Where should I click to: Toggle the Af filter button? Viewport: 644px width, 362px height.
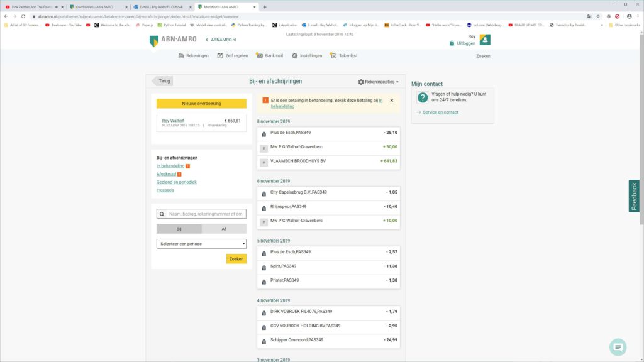224,229
